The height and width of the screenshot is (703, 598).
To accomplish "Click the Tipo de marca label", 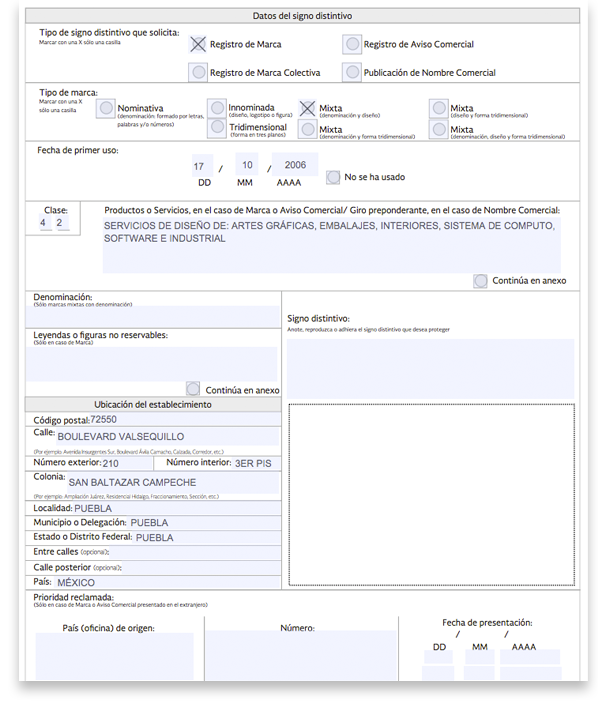I will (68, 92).
